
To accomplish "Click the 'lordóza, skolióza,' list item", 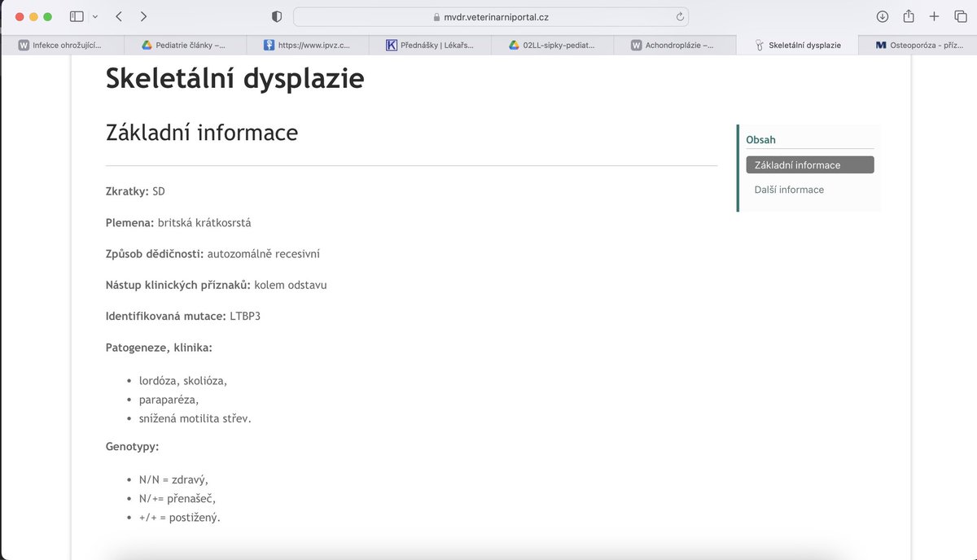I will [183, 380].
